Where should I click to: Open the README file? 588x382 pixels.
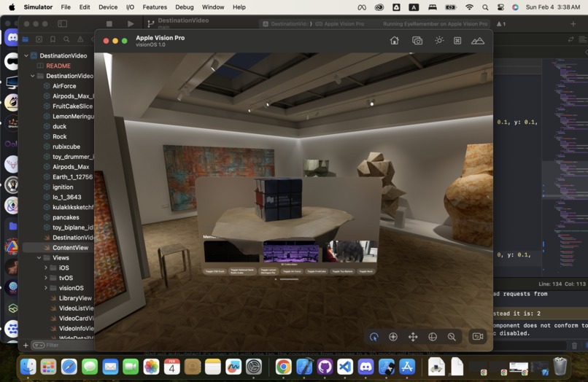point(58,66)
